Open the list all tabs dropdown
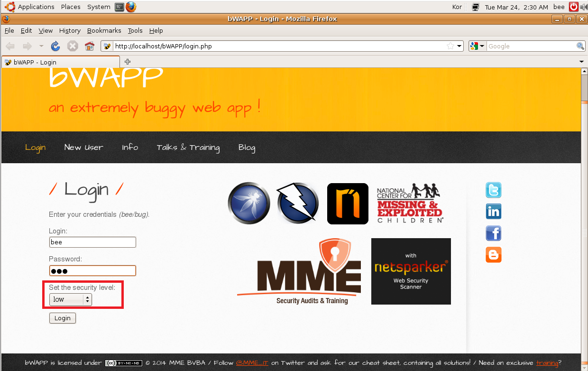This screenshot has height=371, width=588. pyautogui.click(x=582, y=62)
